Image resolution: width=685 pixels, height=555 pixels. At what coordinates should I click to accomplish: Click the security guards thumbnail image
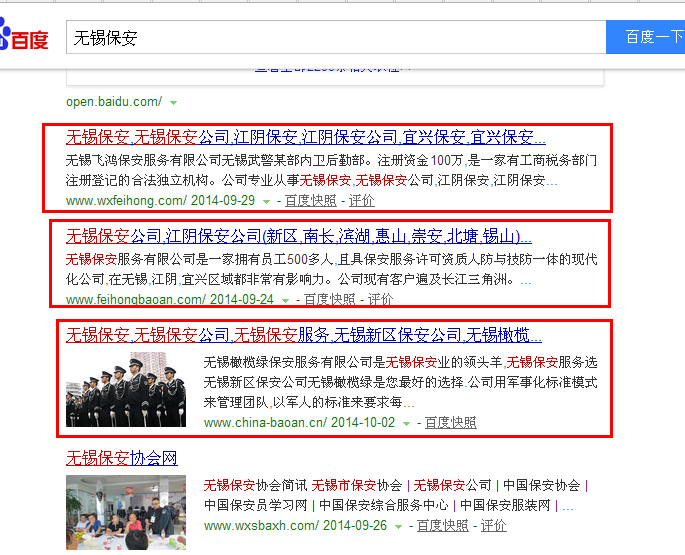[126, 389]
